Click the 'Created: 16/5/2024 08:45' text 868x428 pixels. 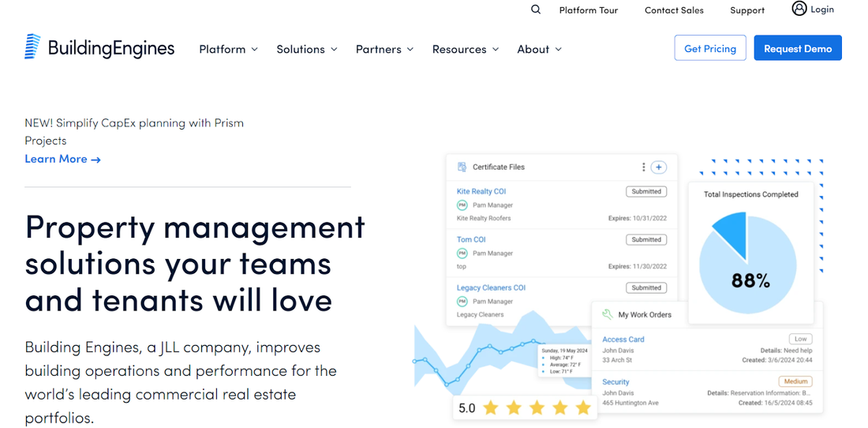pos(776,403)
